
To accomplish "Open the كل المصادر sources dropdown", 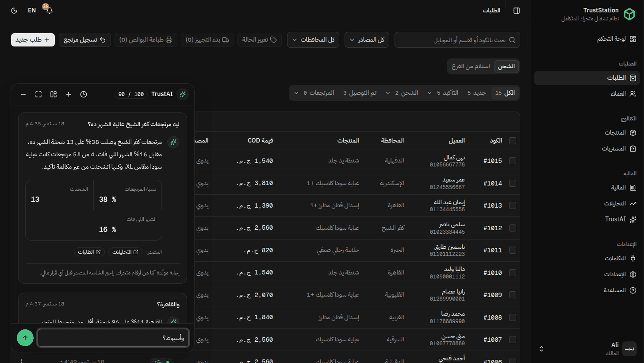I will (367, 40).
